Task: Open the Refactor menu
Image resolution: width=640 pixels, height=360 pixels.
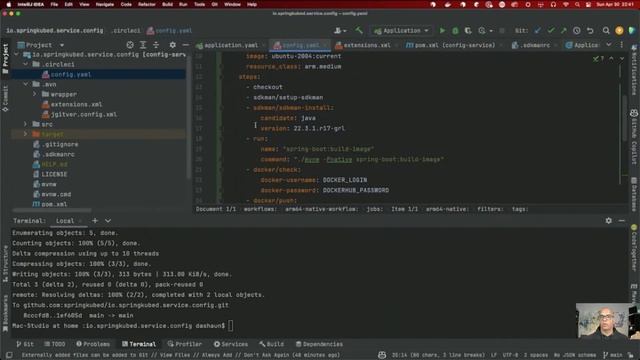Action: coord(147,4)
